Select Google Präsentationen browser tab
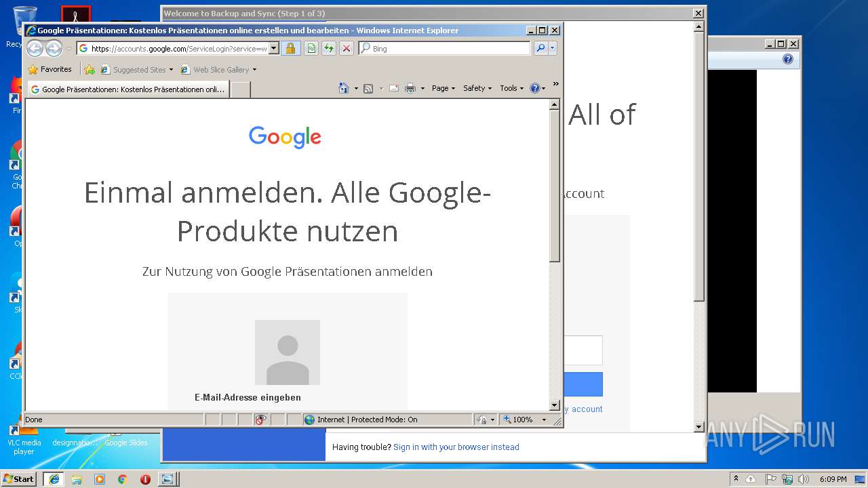Viewport: 868px width, 488px height. click(x=127, y=89)
